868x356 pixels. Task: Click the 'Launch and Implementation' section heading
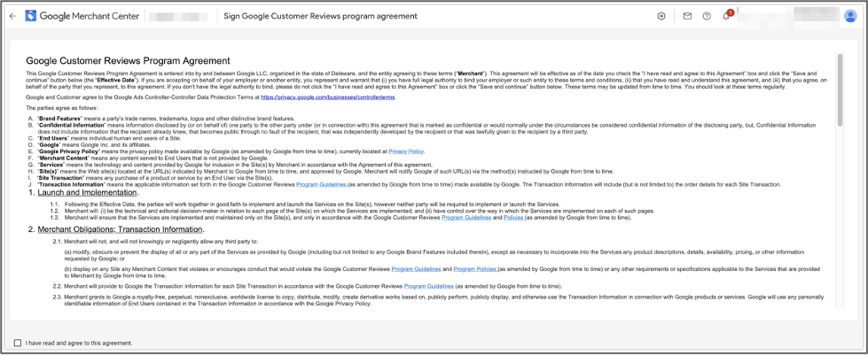(x=88, y=193)
